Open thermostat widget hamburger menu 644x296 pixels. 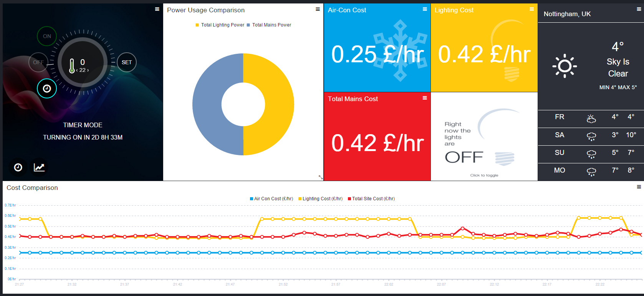coord(157,9)
